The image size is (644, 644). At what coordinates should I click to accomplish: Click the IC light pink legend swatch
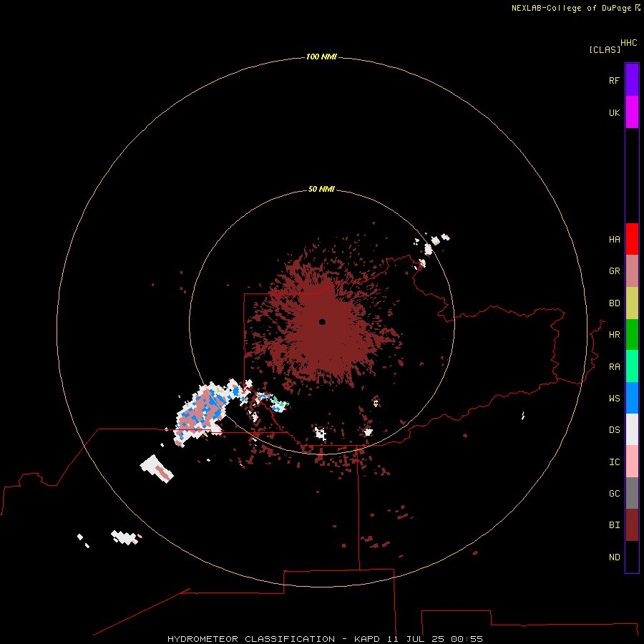click(632, 462)
